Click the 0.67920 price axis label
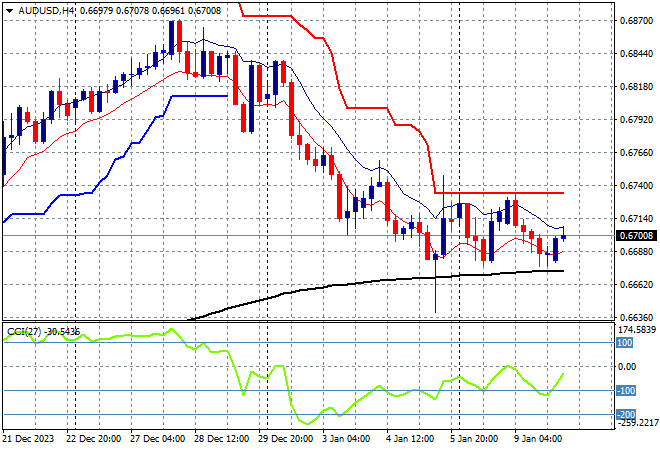Viewport: 660px width, 450px height. 636,120
